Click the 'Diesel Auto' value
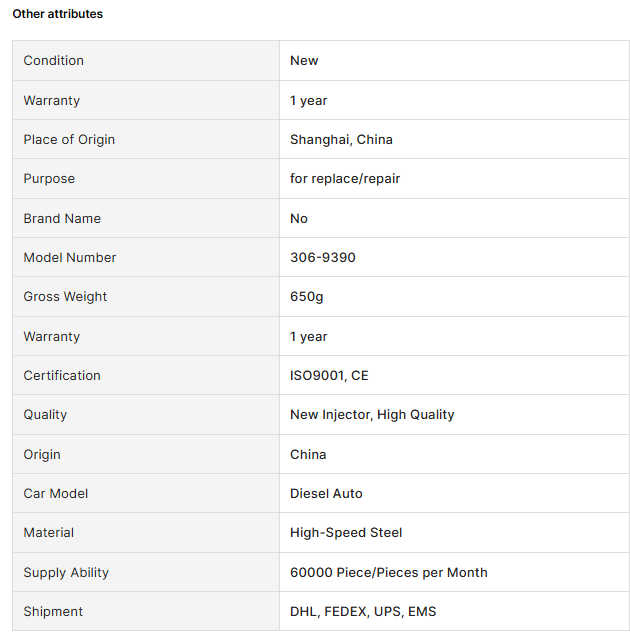The height and width of the screenshot is (636, 630). point(326,494)
